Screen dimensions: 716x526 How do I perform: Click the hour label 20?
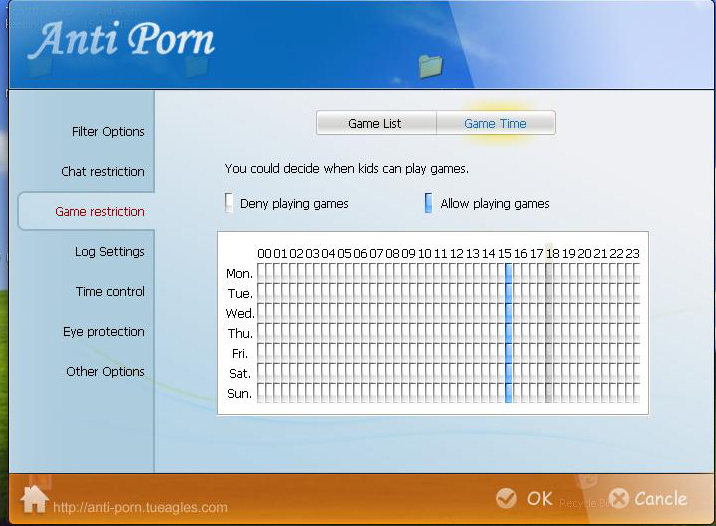(584, 253)
